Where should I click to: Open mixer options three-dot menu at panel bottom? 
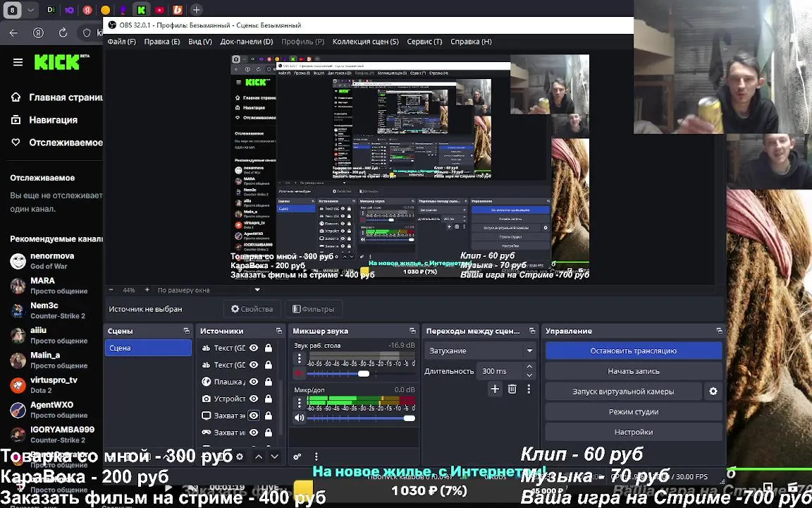coord(316,456)
